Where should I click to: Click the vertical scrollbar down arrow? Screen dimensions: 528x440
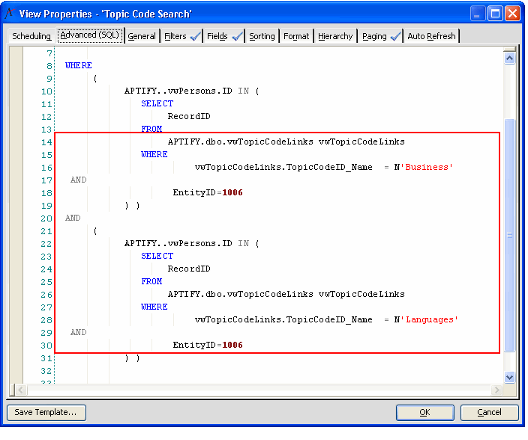pyautogui.click(x=509, y=377)
